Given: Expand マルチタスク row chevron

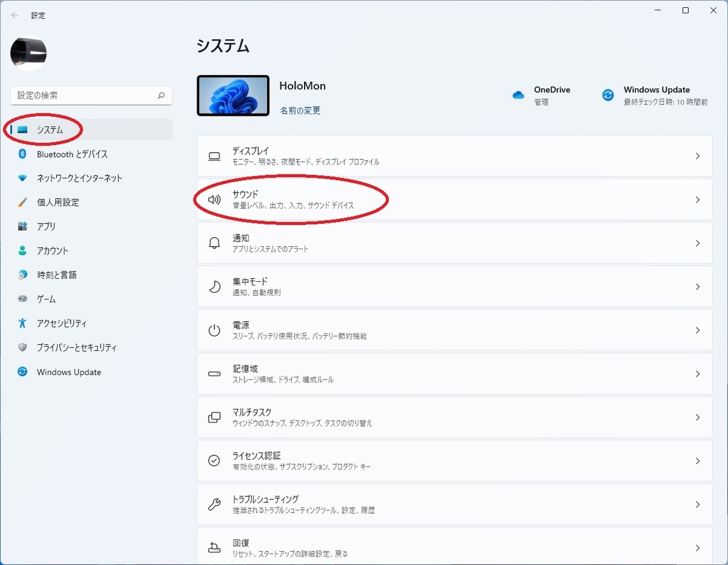Looking at the screenshot, I should click(x=698, y=418).
